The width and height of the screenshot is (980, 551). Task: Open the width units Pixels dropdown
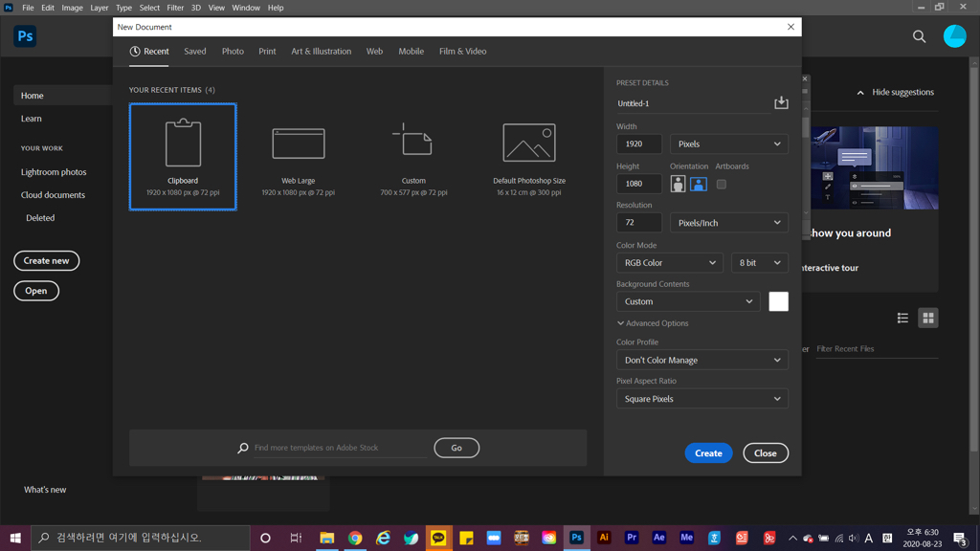pos(728,143)
